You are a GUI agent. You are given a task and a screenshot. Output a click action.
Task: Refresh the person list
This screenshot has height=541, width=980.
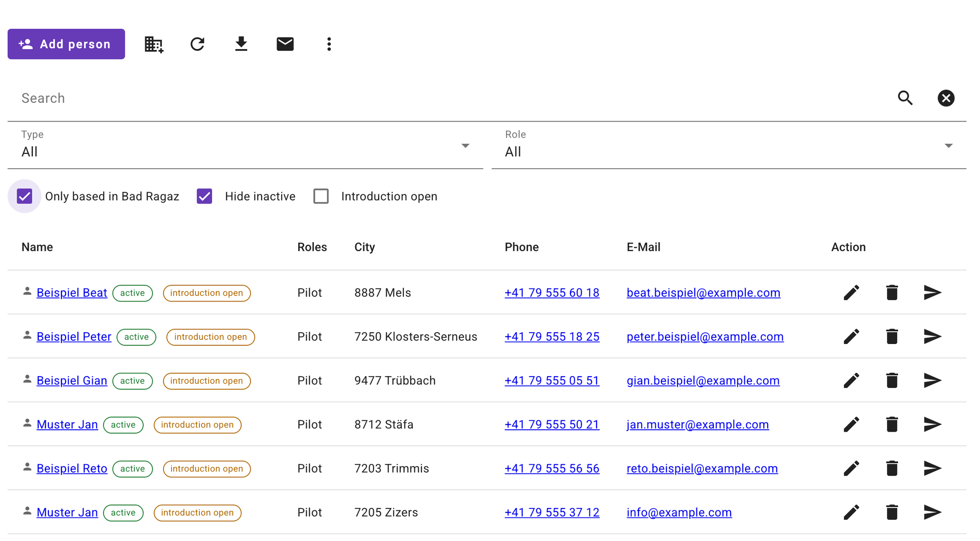point(197,44)
